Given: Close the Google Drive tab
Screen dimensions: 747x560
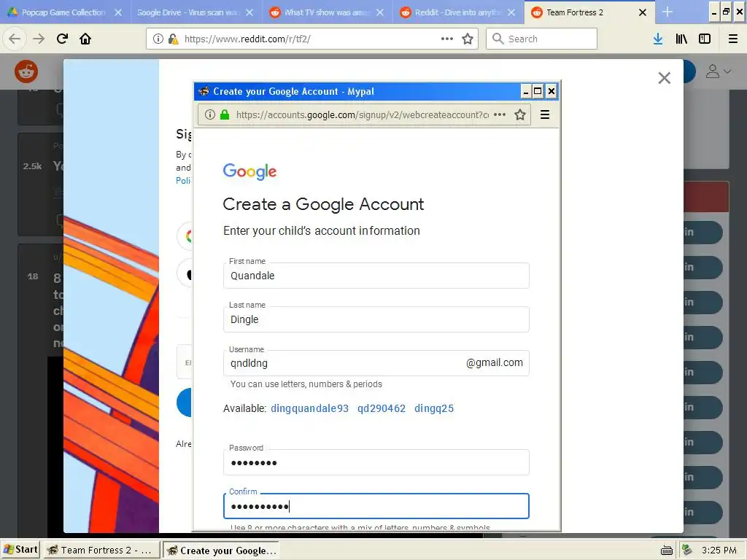Looking at the screenshot, I should tap(249, 12).
